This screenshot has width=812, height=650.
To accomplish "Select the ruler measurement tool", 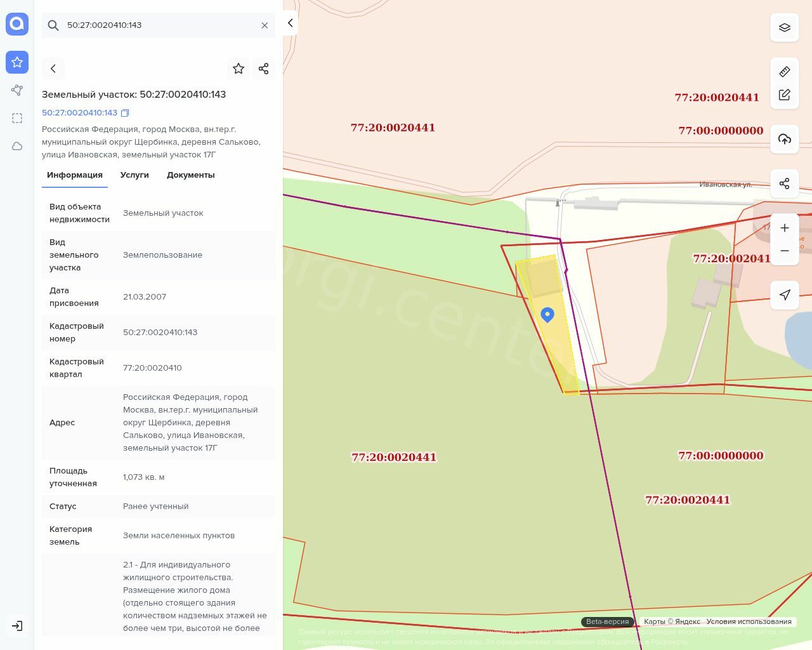I will 784,72.
